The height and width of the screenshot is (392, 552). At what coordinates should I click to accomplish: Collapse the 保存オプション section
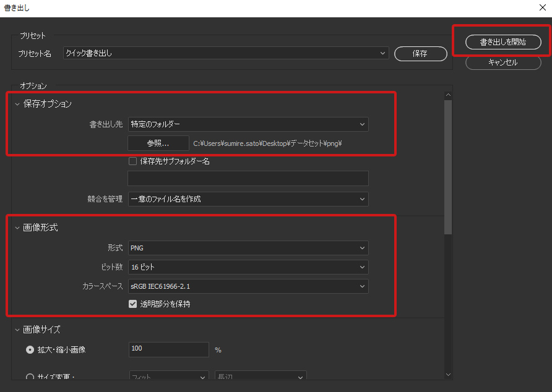coord(17,104)
